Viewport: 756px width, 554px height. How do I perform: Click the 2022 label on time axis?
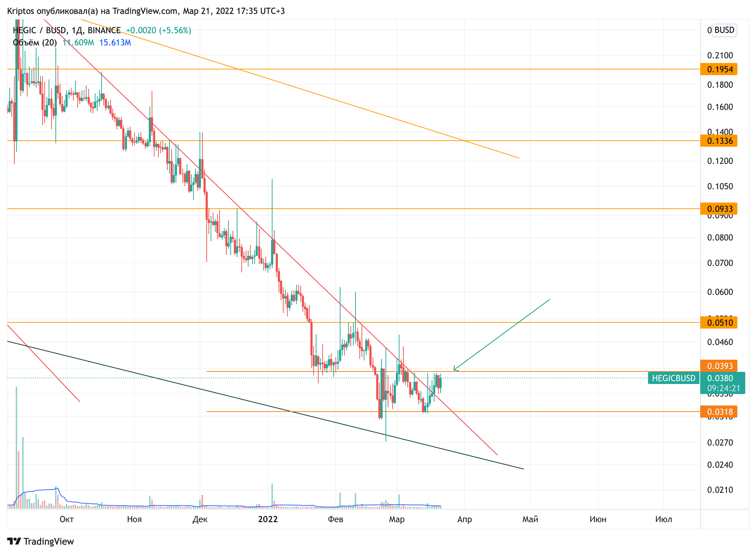point(268,519)
